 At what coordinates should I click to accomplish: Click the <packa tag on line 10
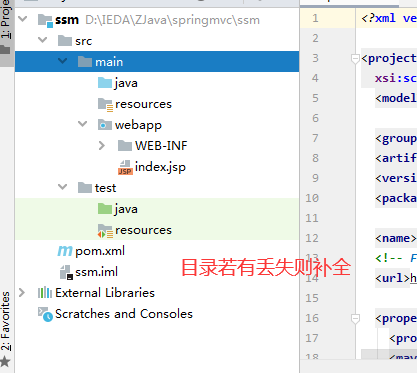point(396,198)
